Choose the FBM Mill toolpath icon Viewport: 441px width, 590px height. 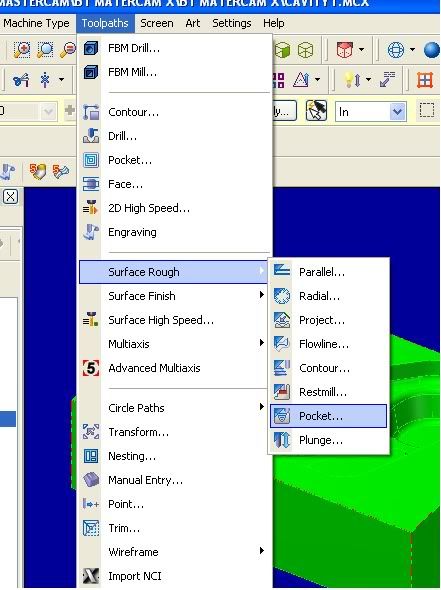(x=91, y=72)
